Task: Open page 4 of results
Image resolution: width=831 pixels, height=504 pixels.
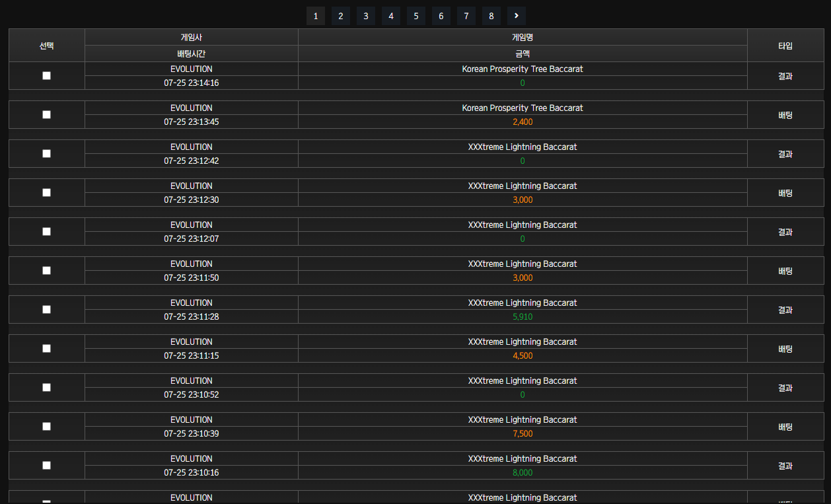Action: tap(391, 16)
